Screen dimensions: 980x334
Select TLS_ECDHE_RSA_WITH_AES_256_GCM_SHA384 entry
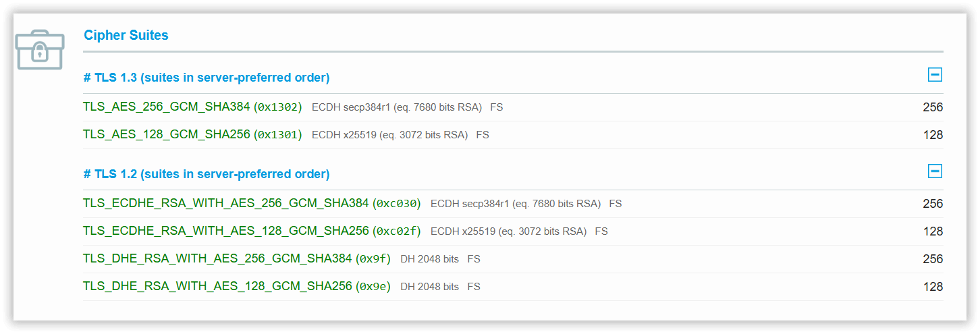pos(226,203)
